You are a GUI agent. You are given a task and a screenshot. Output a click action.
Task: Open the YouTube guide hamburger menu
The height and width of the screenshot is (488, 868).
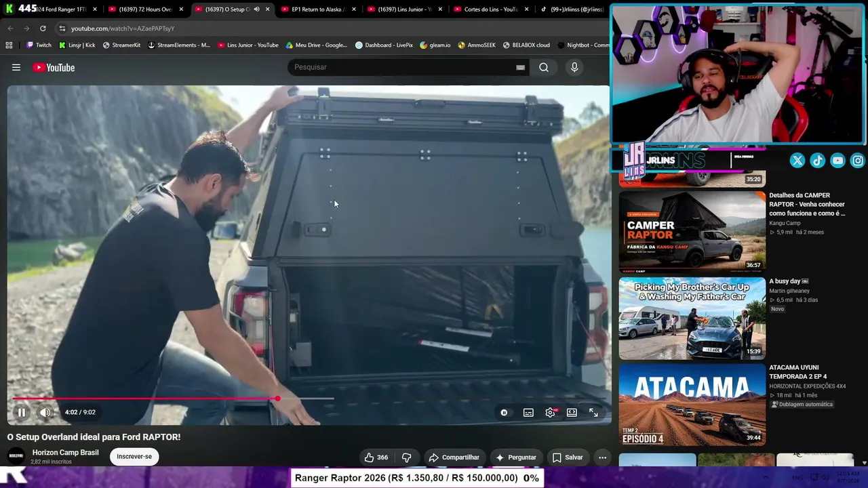tap(16, 67)
